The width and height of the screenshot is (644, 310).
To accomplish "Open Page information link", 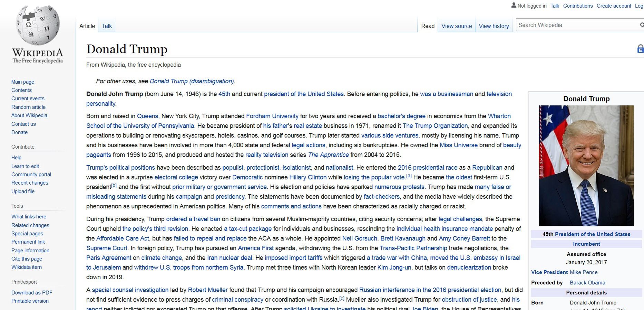I will tap(30, 251).
